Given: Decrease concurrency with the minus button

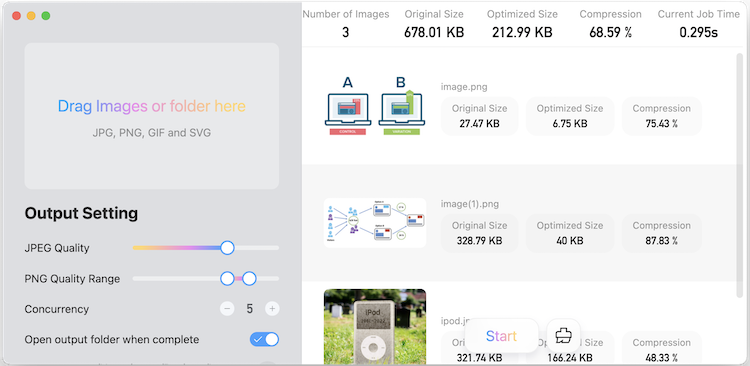Looking at the screenshot, I should (227, 309).
